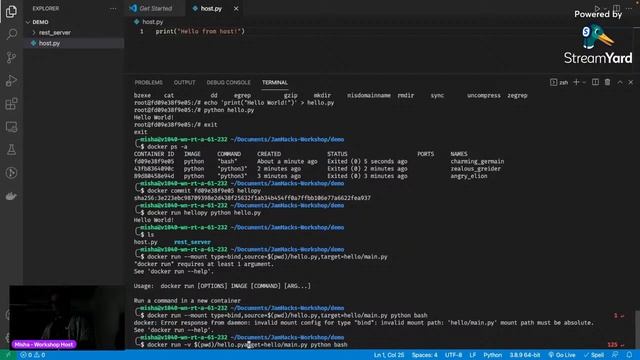
Task: Create a new terminal with plus icon
Action: coord(576,82)
